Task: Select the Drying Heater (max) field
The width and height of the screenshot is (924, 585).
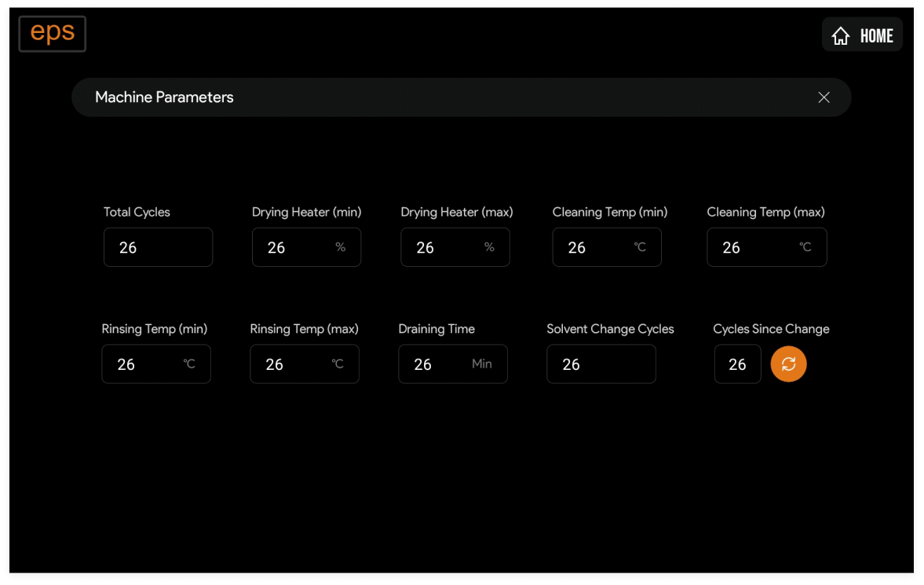Action: click(x=440, y=247)
